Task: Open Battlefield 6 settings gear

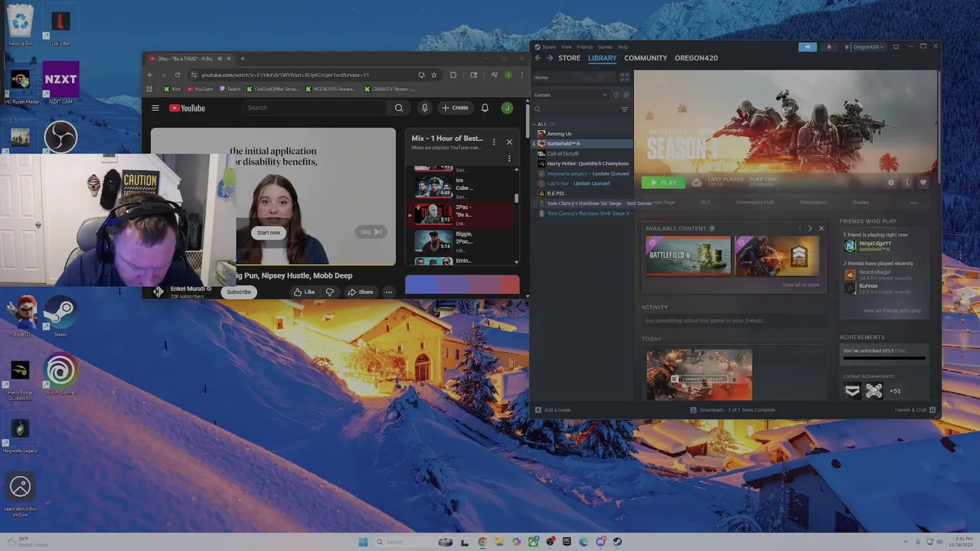Action: 891,183
